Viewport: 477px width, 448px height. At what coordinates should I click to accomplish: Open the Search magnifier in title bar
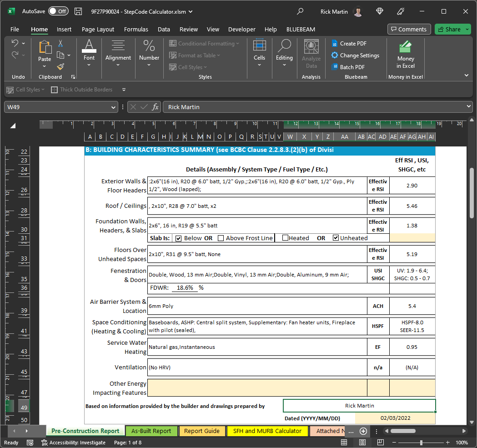(x=300, y=11)
